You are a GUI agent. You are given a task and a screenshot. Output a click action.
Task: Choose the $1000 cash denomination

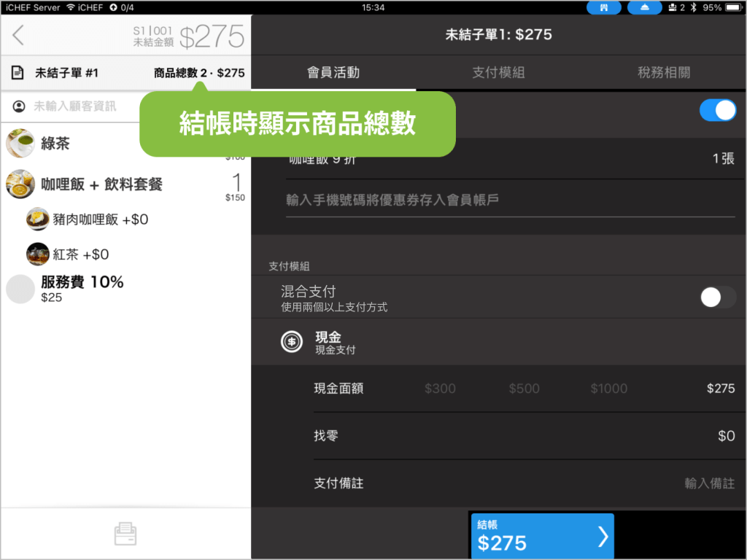click(608, 389)
